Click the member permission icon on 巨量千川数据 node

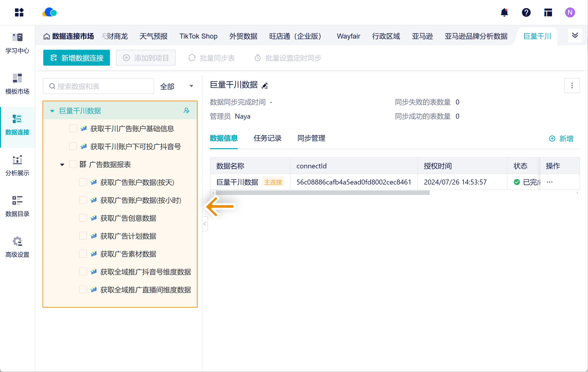pos(186,111)
